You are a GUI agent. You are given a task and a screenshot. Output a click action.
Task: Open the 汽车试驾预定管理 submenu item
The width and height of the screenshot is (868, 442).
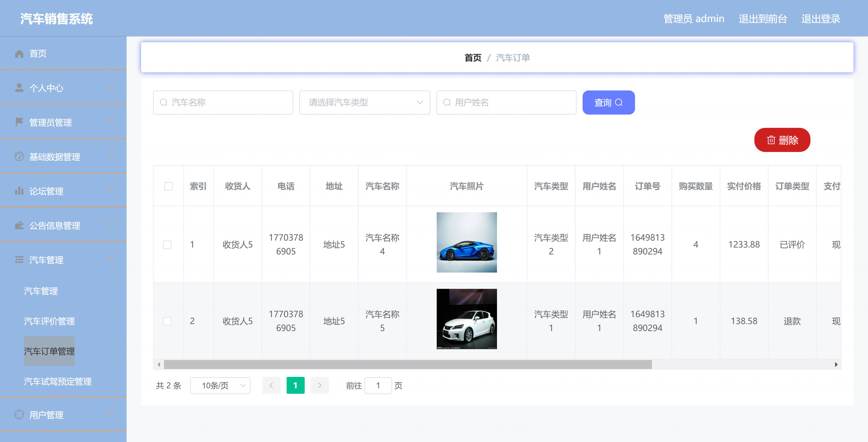pos(58,381)
